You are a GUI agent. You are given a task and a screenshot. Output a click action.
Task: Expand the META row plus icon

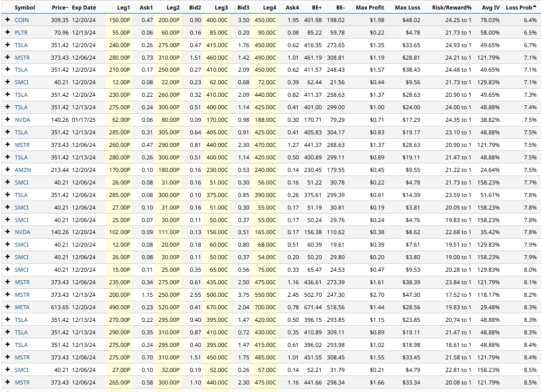[x=8, y=307]
